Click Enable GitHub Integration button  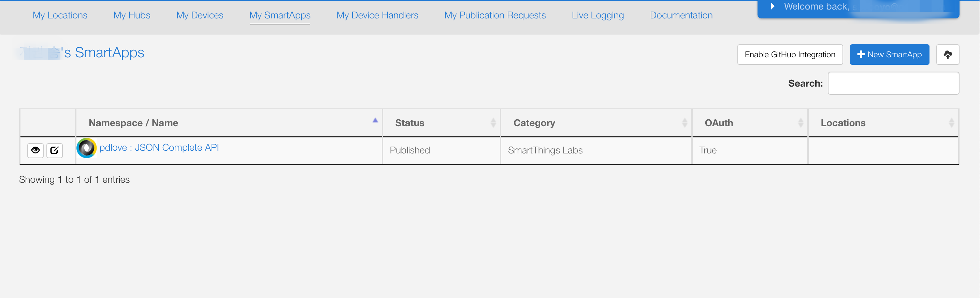[790, 54]
